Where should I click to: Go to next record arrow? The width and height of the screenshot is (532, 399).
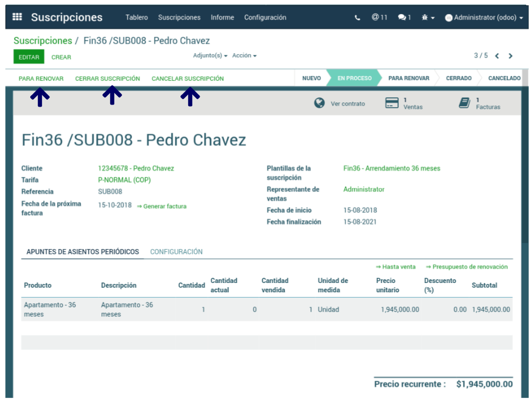point(511,56)
